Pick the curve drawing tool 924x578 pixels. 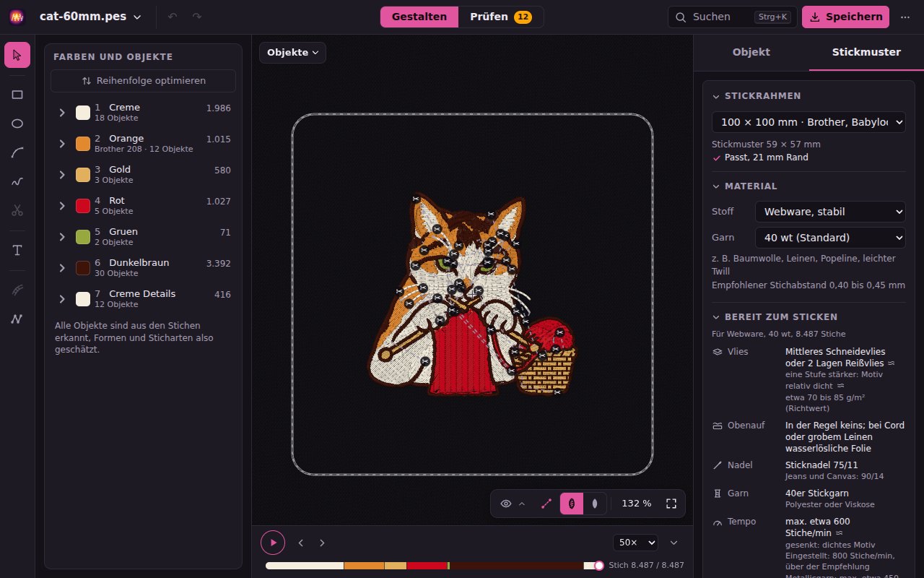(17, 152)
